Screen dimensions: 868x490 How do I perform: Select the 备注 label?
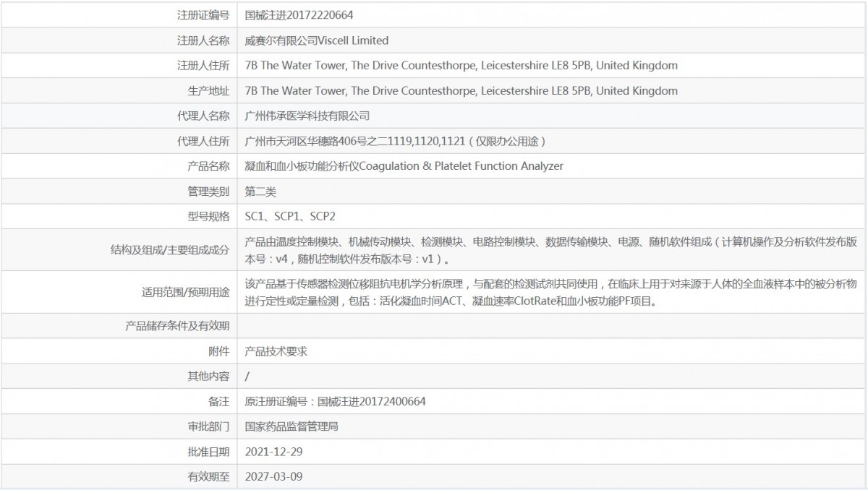tap(218, 401)
